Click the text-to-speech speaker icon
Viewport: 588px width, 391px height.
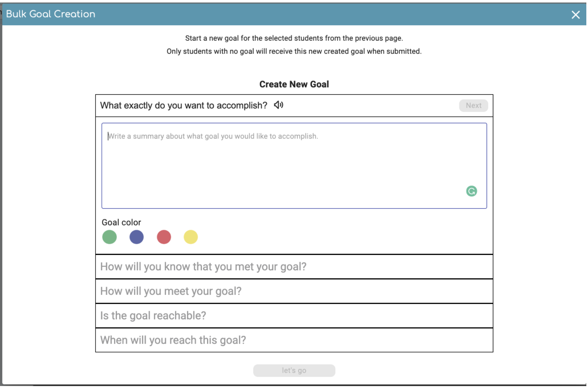click(279, 105)
